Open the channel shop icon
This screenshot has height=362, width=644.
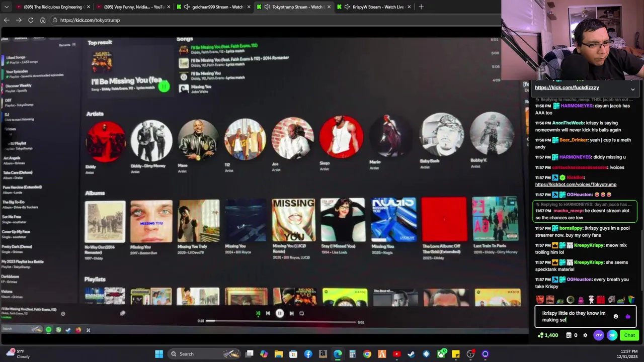[569, 335]
